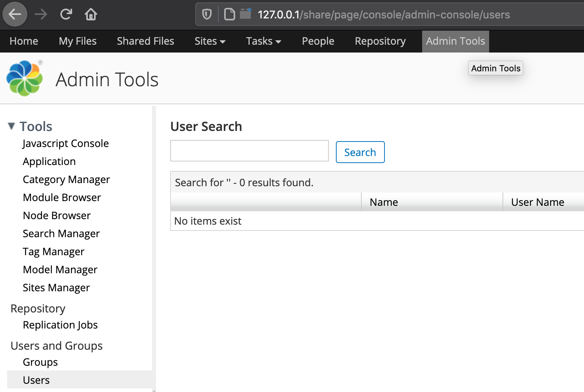Open Groups under Users and Groups
This screenshot has width=584, height=392.
click(40, 362)
